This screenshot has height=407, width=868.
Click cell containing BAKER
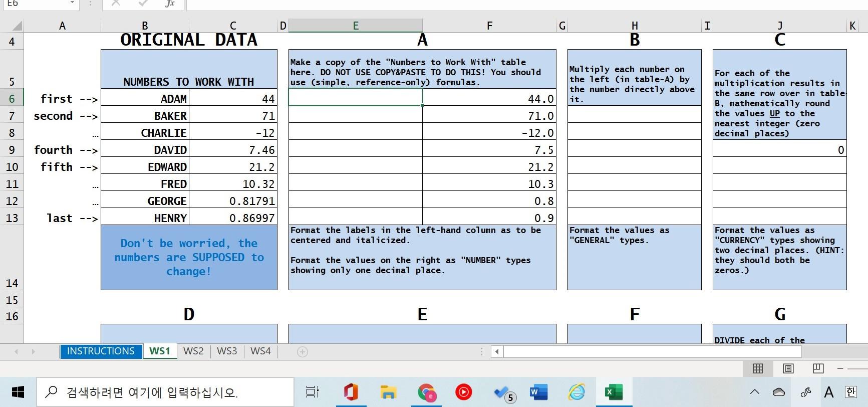145,116
